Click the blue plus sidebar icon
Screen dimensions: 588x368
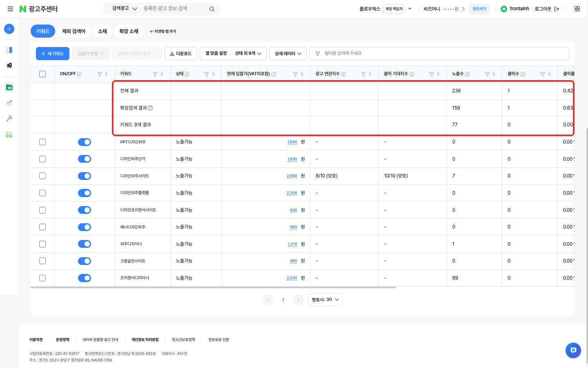point(9,29)
